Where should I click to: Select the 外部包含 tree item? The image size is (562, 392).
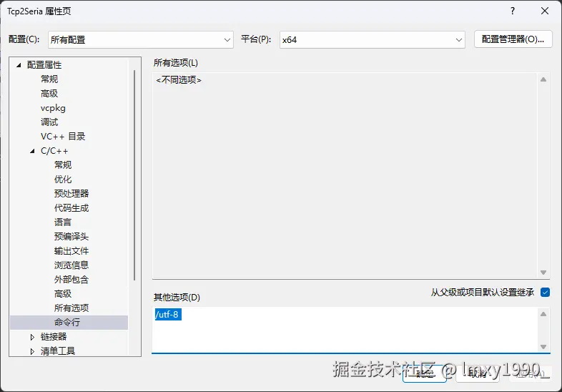click(x=72, y=280)
